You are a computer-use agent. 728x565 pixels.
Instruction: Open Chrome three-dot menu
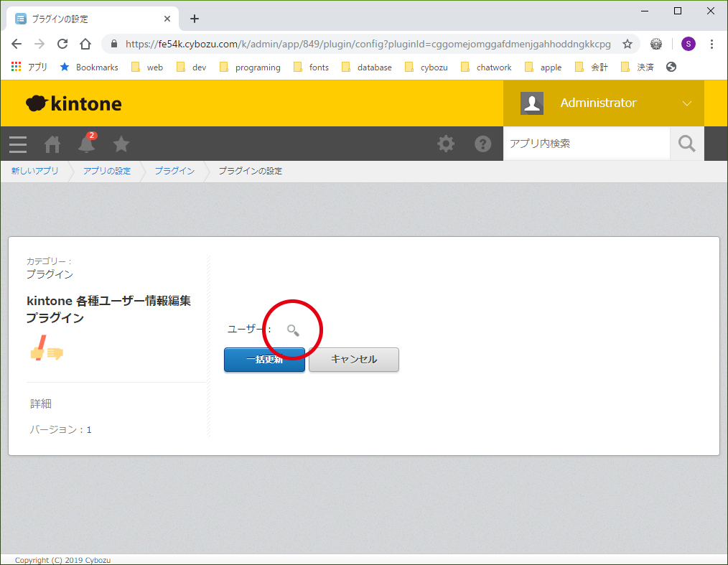(711, 44)
